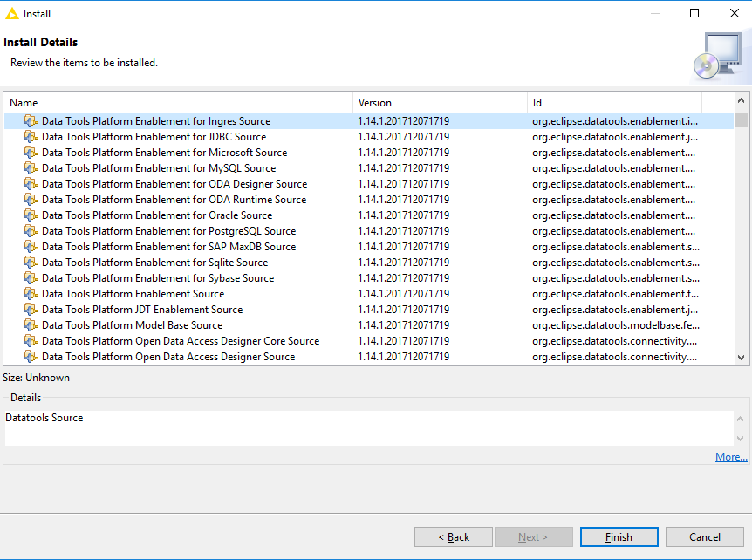Screen dimensions: 752x560
Task: Select row Data Tools Platform Enablement for Oracle Source
Action: click(x=369, y=215)
